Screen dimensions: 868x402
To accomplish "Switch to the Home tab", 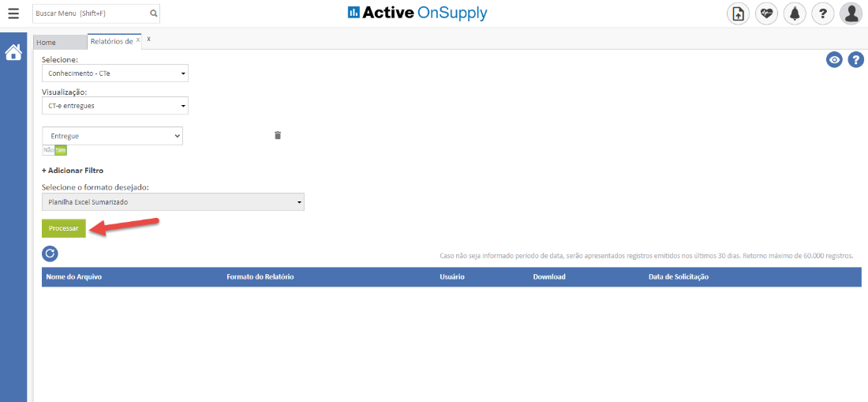I will click(x=60, y=43).
